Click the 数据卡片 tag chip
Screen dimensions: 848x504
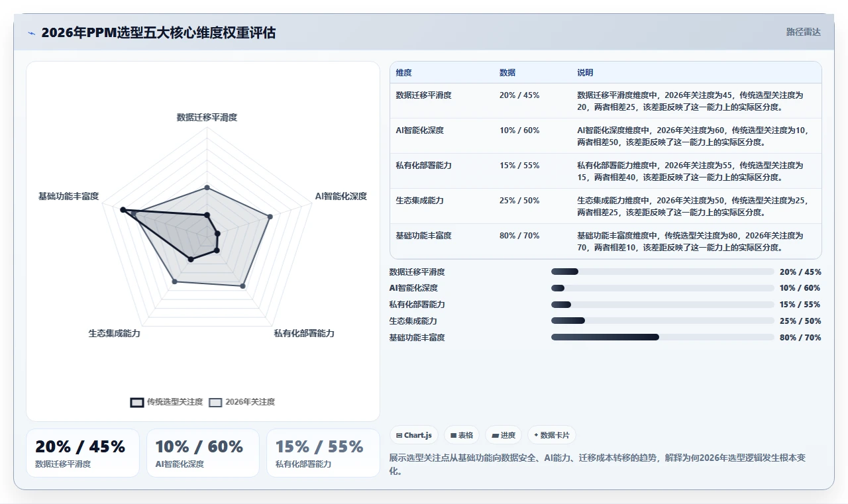pyautogui.click(x=552, y=435)
